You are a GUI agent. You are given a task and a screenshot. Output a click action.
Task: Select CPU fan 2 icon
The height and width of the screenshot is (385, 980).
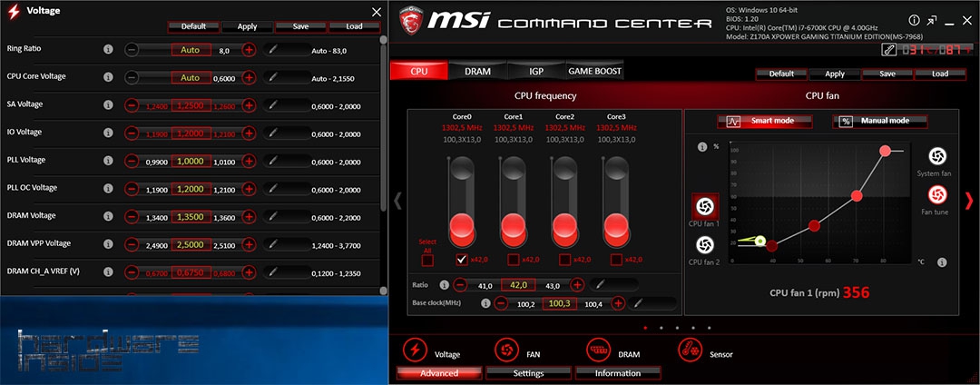(x=704, y=244)
